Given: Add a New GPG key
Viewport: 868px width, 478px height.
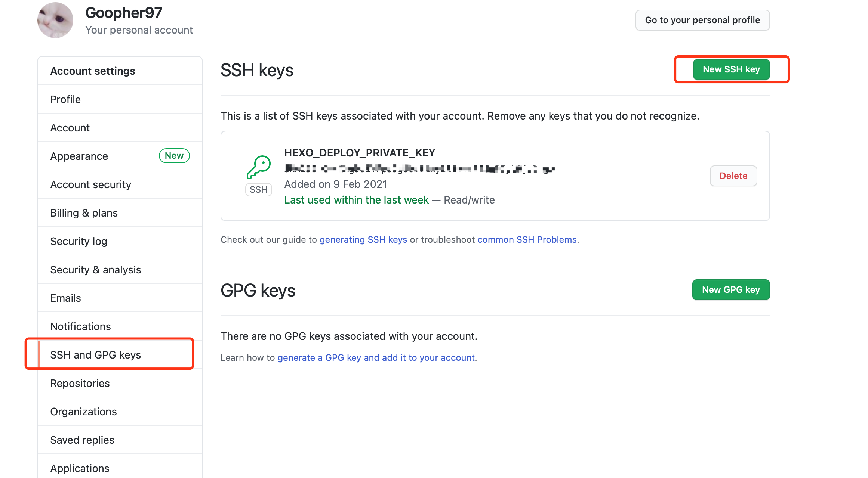Looking at the screenshot, I should pos(731,290).
